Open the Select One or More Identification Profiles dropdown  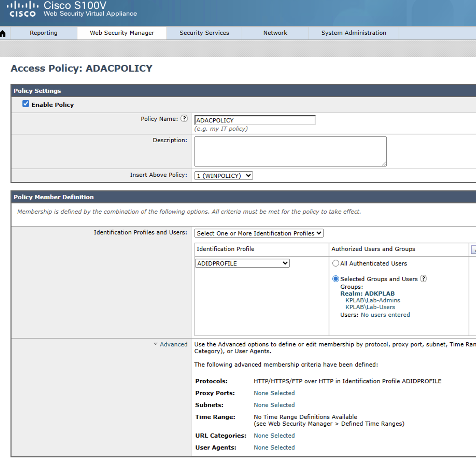[259, 233]
